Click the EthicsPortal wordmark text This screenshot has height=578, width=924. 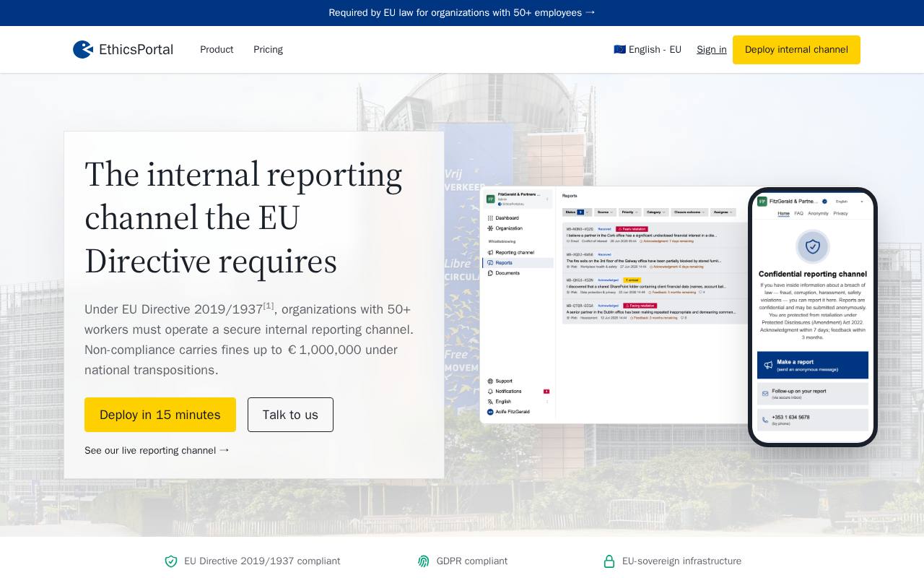click(x=136, y=49)
